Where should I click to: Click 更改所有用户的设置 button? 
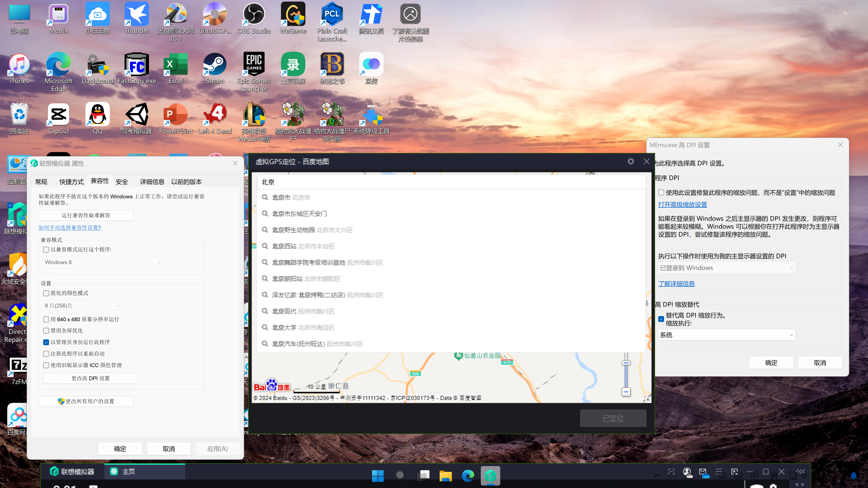tap(86, 401)
